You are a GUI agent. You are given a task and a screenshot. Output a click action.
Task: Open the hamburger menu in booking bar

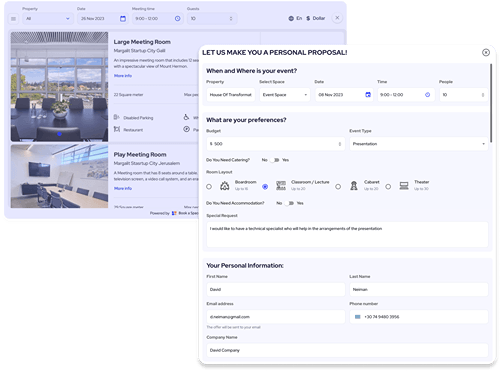point(13,19)
